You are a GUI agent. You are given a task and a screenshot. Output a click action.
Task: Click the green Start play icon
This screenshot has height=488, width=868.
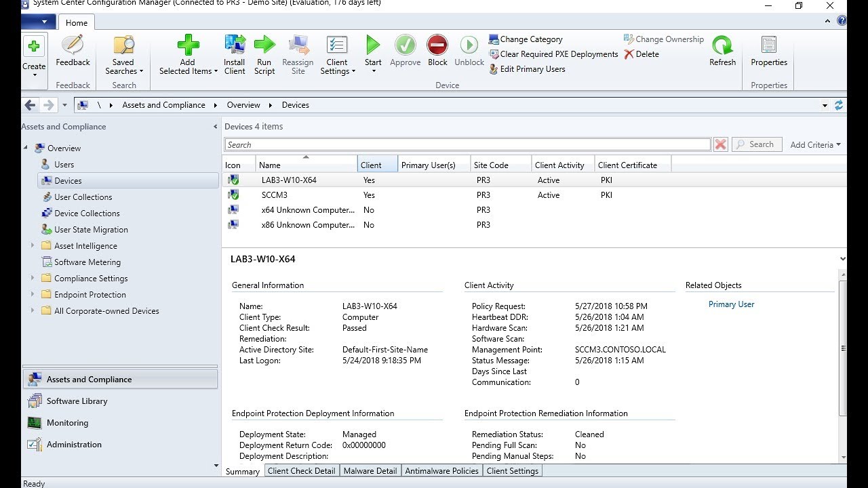[373, 45]
